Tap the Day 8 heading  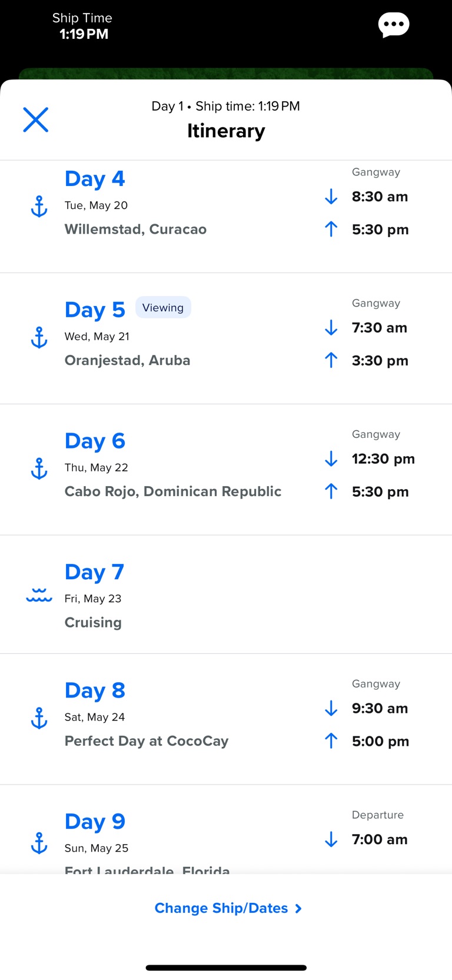pyautogui.click(x=95, y=690)
